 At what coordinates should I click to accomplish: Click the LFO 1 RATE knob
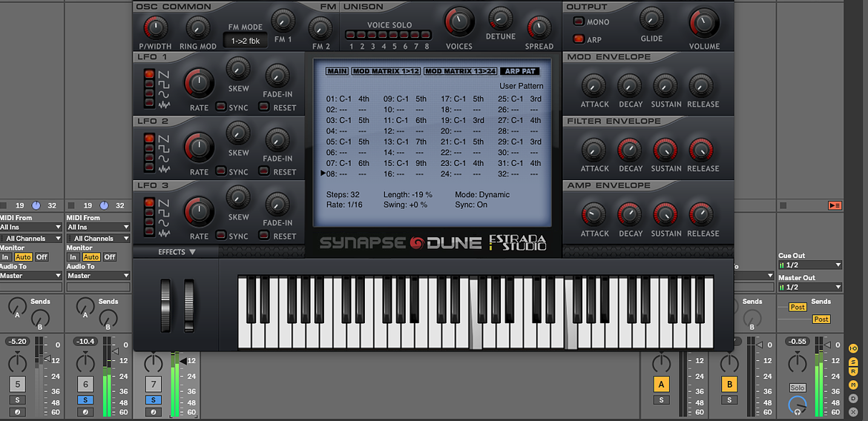pos(199,83)
